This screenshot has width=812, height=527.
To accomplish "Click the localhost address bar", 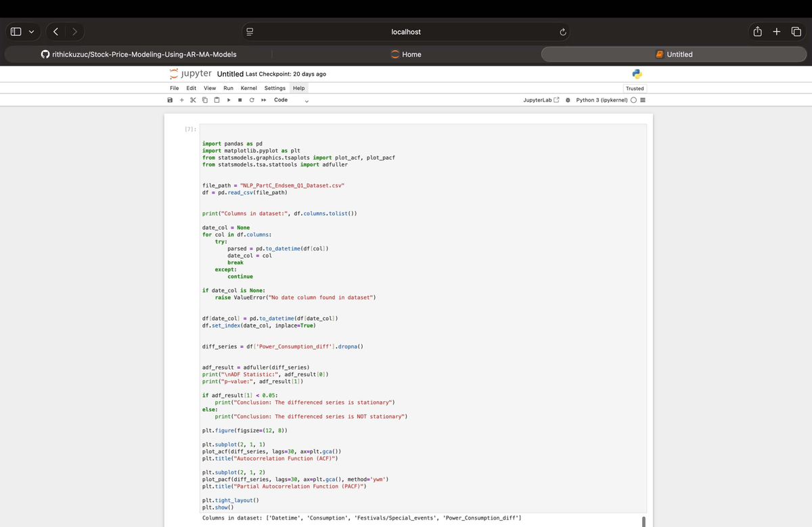I will [406, 32].
